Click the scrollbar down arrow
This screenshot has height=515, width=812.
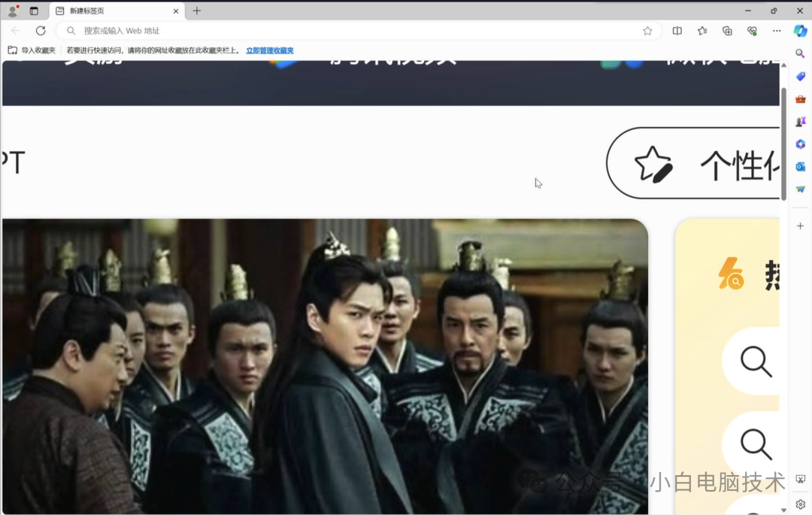click(783, 510)
